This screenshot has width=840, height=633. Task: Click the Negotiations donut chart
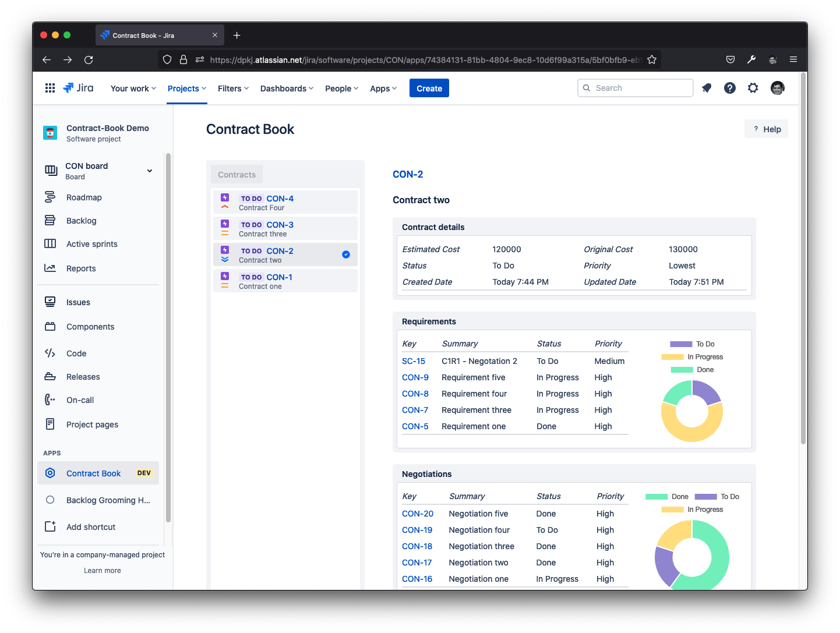pyautogui.click(x=692, y=555)
